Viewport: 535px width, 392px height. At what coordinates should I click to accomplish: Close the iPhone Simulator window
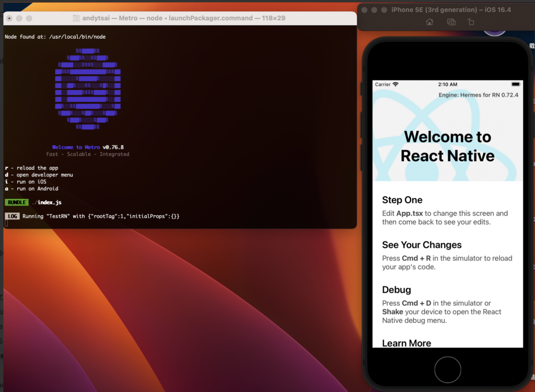pyautogui.click(x=364, y=10)
